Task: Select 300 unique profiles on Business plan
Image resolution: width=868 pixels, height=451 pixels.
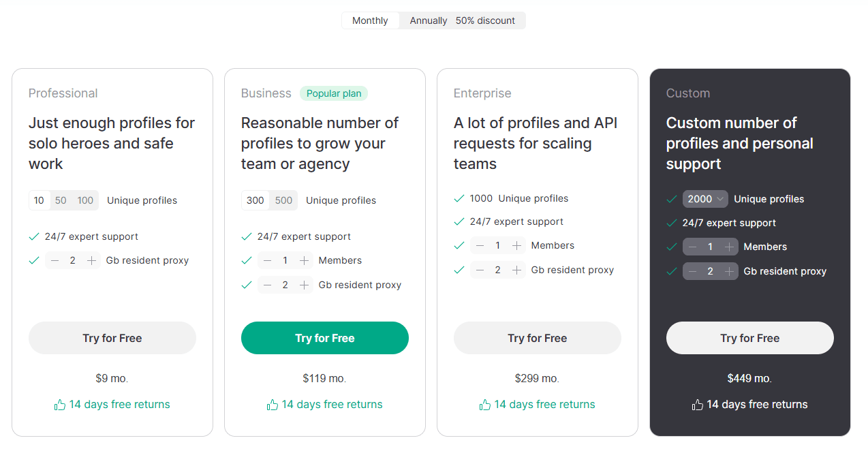Action: (255, 200)
